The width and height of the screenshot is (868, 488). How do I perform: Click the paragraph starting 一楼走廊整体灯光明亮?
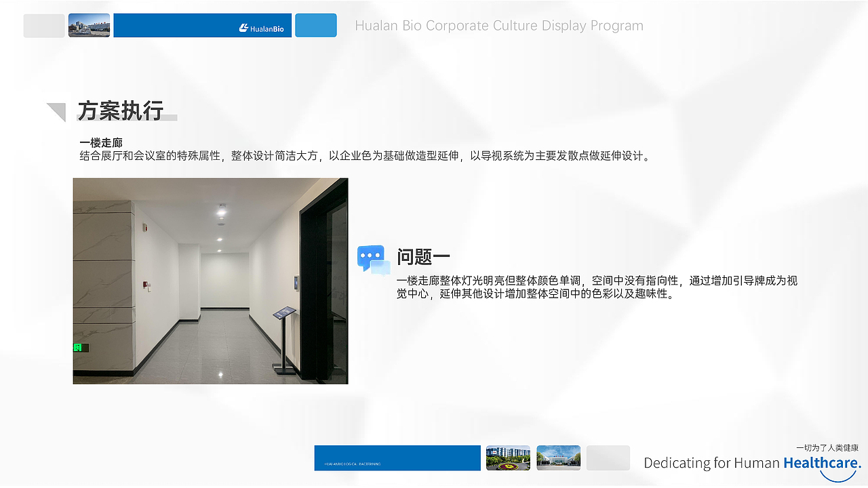tap(597, 287)
